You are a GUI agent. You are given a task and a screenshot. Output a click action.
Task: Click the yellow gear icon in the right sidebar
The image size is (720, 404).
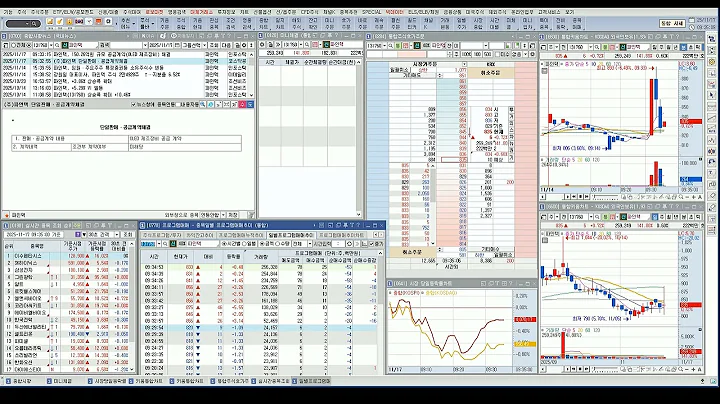tap(712, 62)
